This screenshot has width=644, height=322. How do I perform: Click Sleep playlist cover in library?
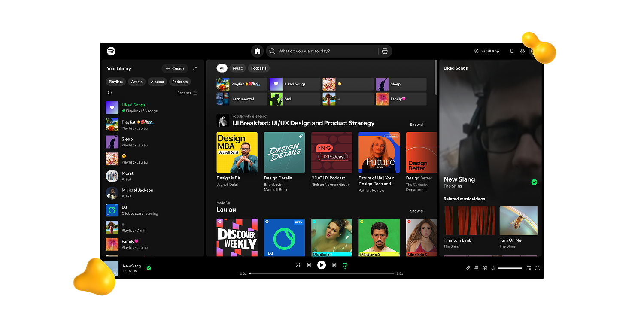[112, 142]
